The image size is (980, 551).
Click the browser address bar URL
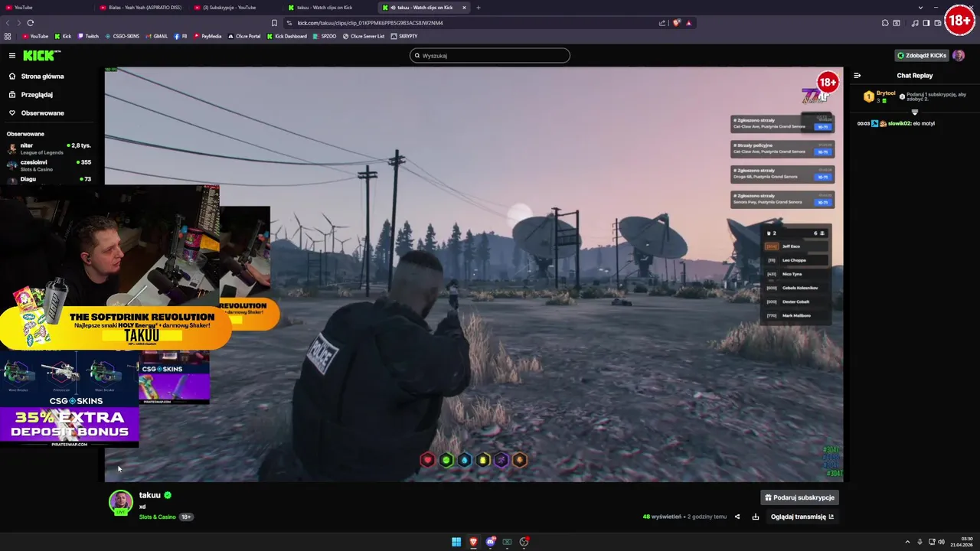click(371, 23)
